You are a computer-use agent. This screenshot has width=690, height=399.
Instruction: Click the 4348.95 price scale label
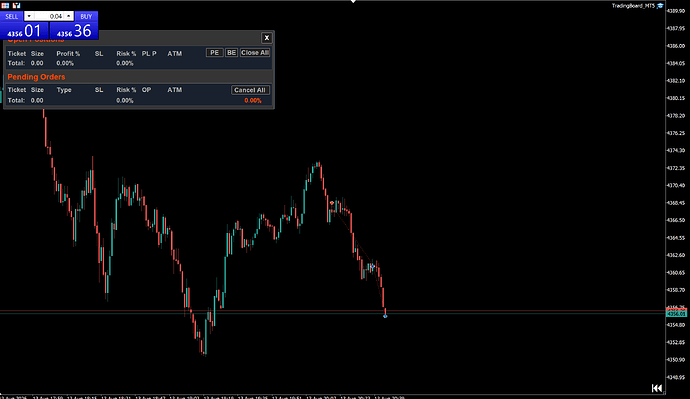(676, 377)
